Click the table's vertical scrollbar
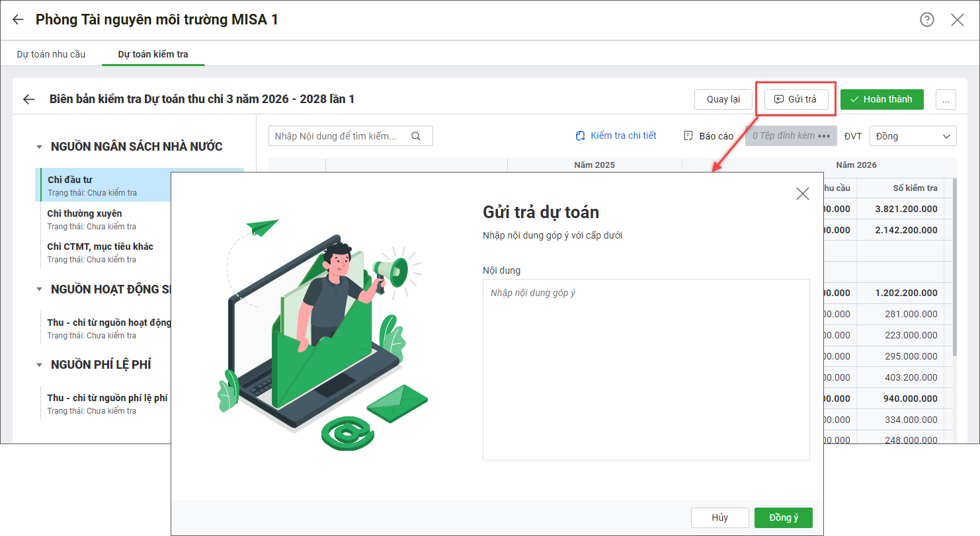The width and height of the screenshot is (980, 536). [x=954, y=264]
